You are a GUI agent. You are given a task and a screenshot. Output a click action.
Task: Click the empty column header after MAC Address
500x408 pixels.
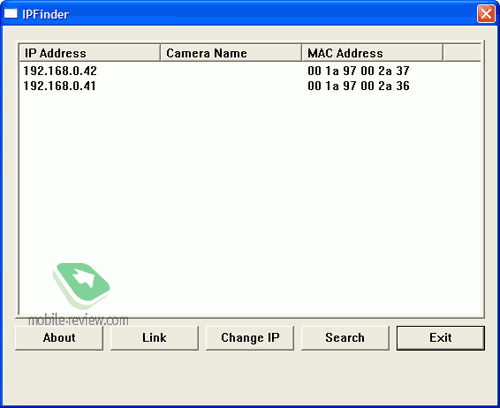(x=462, y=53)
